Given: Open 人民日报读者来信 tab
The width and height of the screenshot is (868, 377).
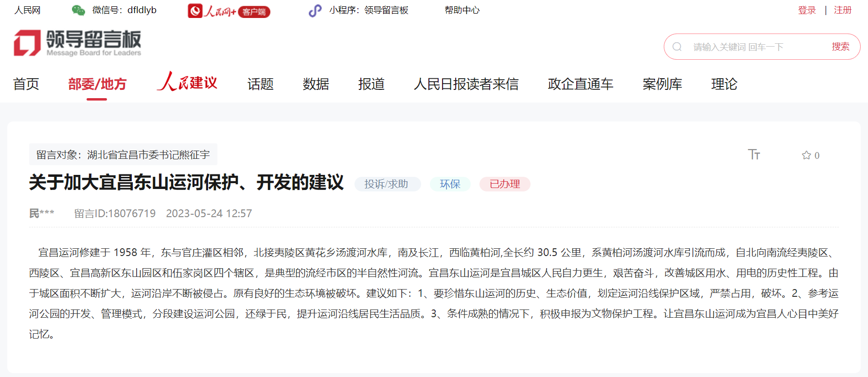Looking at the screenshot, I should [x=466, y=84].
